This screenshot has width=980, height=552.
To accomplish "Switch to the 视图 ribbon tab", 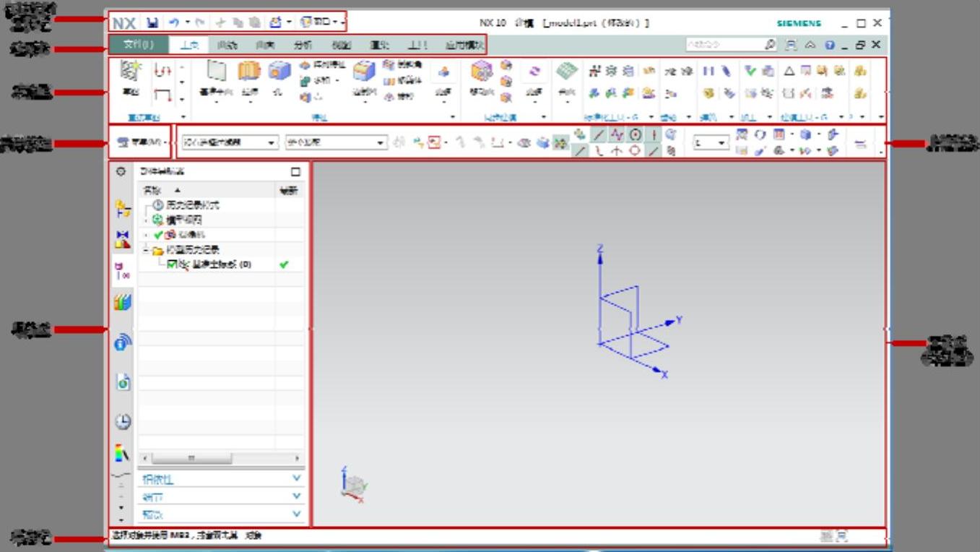I will [x=342, y=45].
